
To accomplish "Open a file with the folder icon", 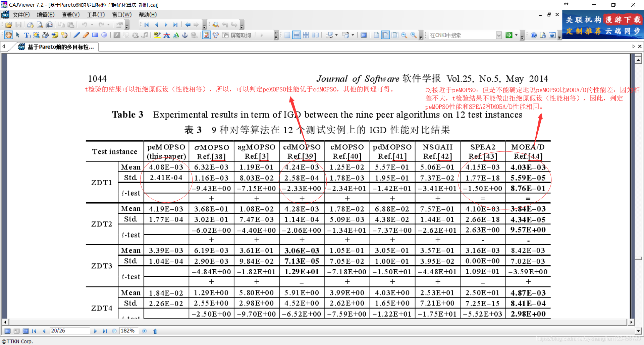I will pyautogui.click(x=9, y=25).
